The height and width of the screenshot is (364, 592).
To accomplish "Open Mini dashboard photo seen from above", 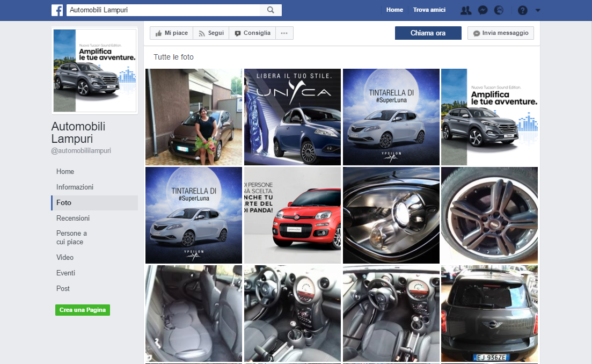I will 391,314.
